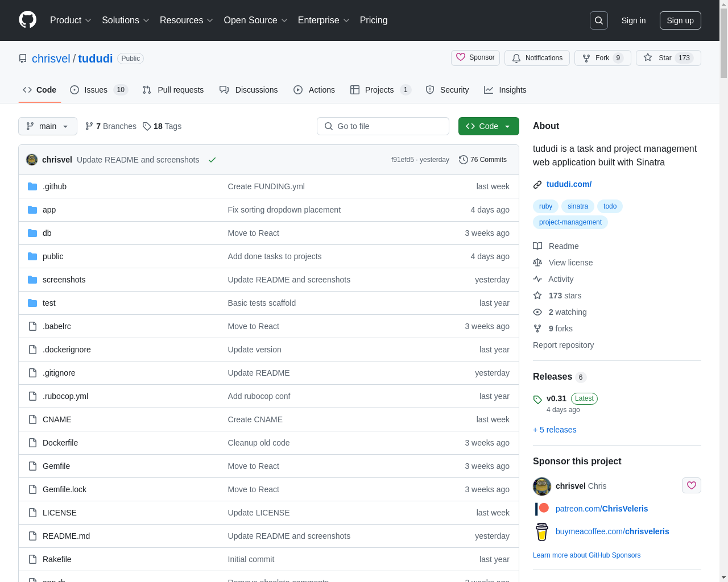Screen dimensions: 728x582
Task: Click the .github folder icon
Action: pos(32,186)
